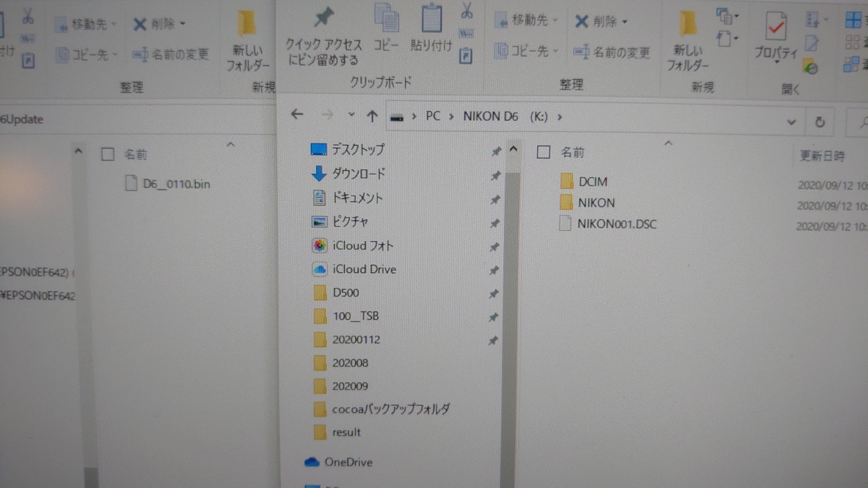Open recent locations dropdown chevron
Image resolution: width=868 pixels, height=488 pixels.
pyautogui.click(x=351, y=115)
